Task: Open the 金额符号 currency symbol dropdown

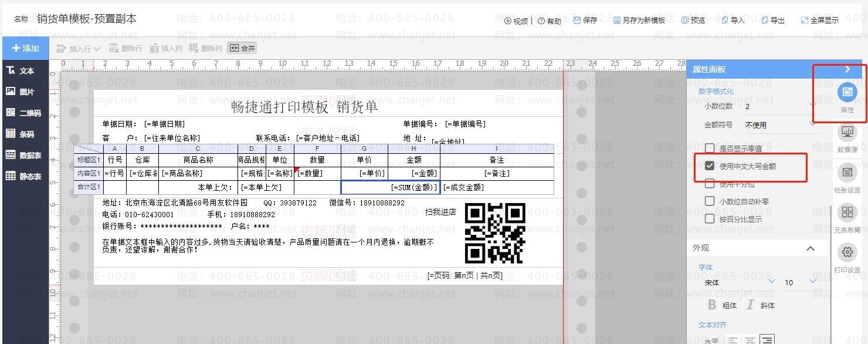Action: click(x=781, y=125)
